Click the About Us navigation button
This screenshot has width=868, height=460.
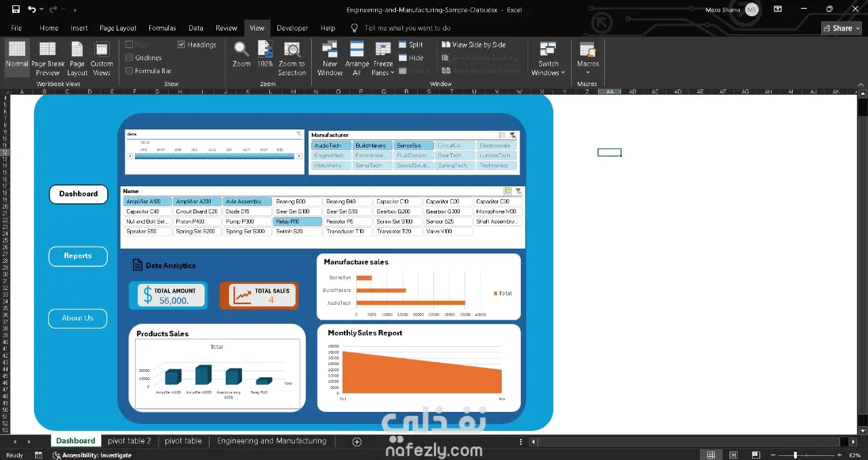tap(78, 318)
